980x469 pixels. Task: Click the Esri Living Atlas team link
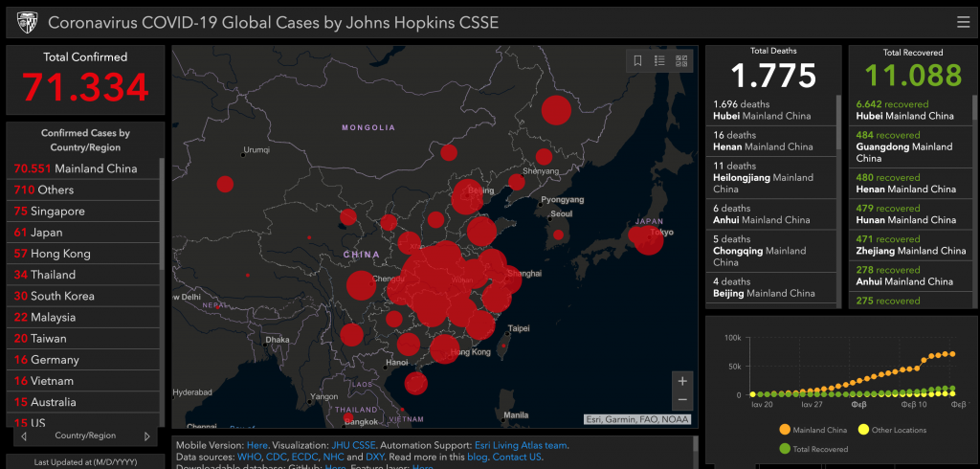tap(521, 445)
